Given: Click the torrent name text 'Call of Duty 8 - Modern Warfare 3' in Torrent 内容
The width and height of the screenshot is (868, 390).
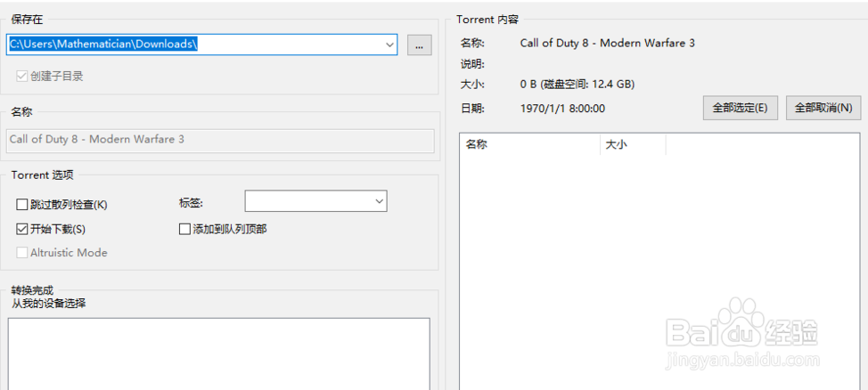Looking at the screenshot, I should (607, 43).
